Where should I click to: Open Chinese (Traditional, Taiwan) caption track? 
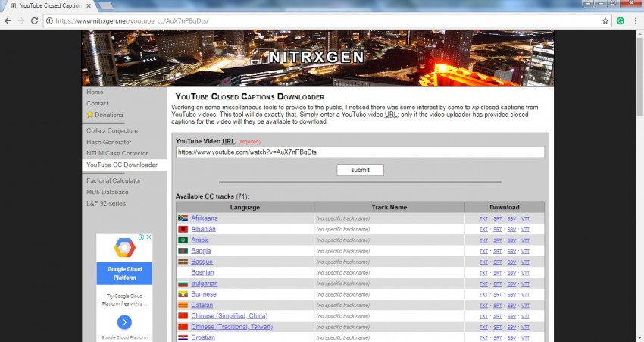coord(232,327)
